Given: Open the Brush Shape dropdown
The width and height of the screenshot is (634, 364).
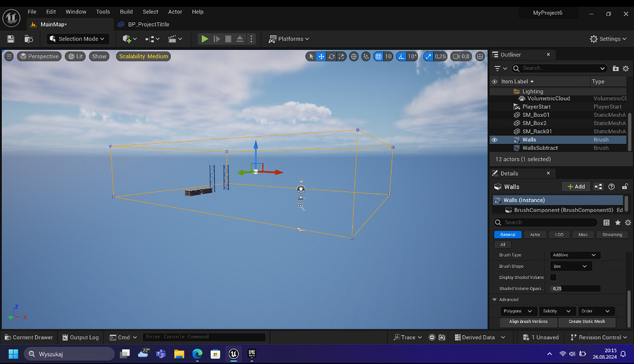Looking at the screenshot, I should [x=570, y=266].
